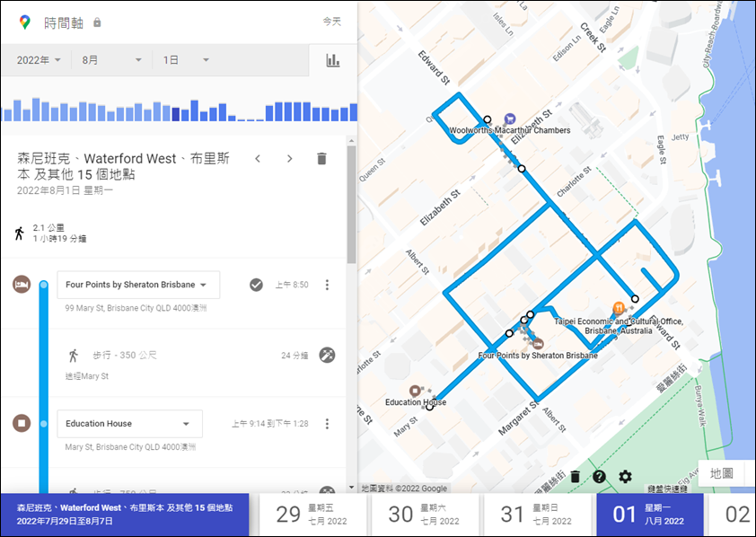Open more options for Education House
Screen dimensions: 756x537
coord(327,424)
